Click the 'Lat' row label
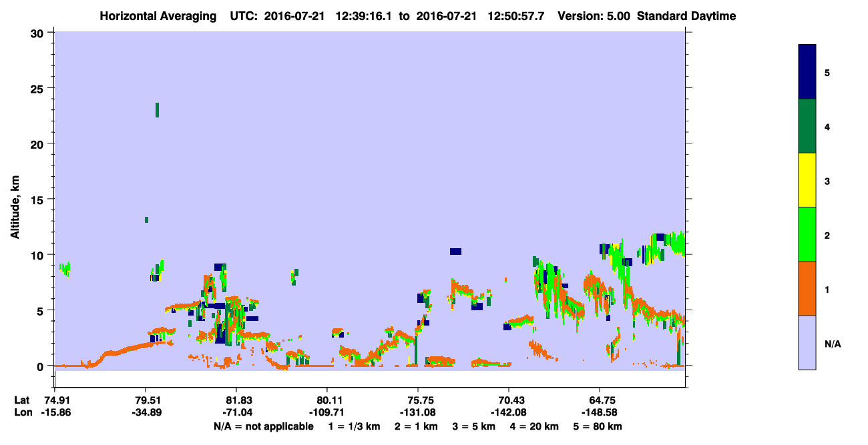Viewport: 868px width, 445px height. [21, 400]
